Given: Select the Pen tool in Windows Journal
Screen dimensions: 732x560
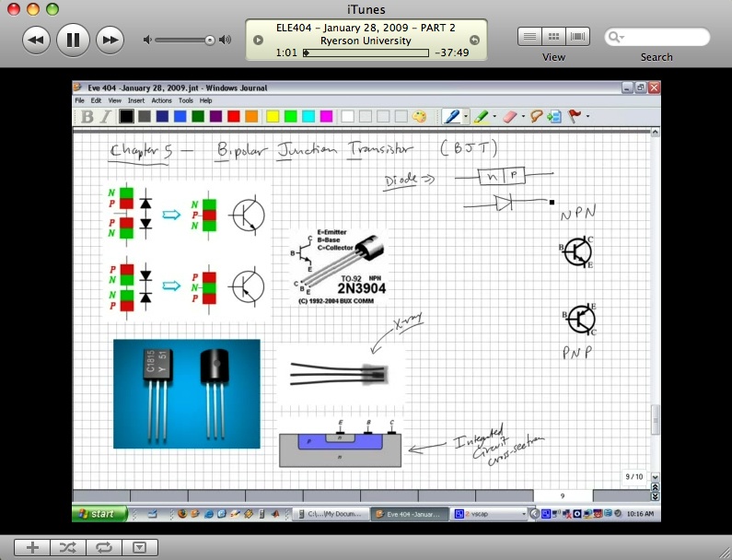Looking at the screenshot, I should [451, 117].
